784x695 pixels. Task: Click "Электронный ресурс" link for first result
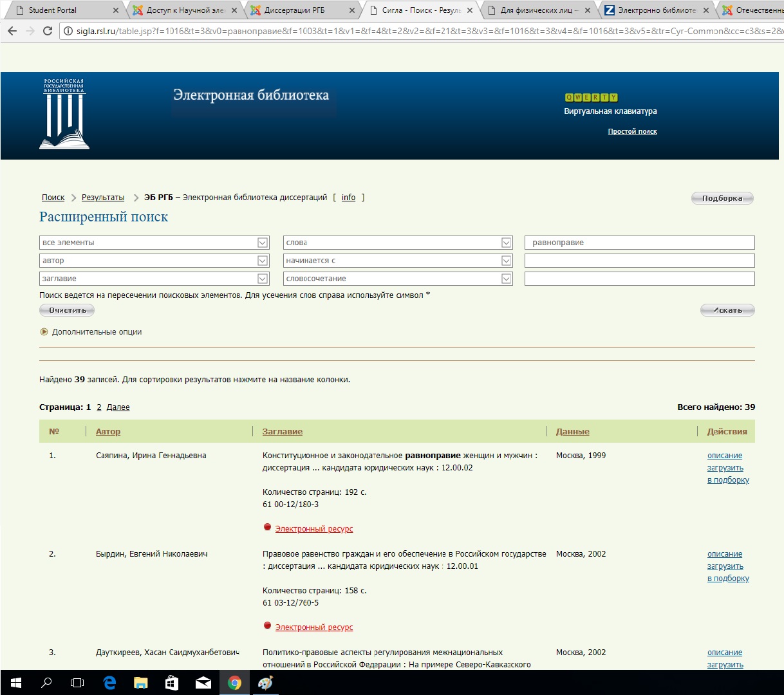click(313, 529)
